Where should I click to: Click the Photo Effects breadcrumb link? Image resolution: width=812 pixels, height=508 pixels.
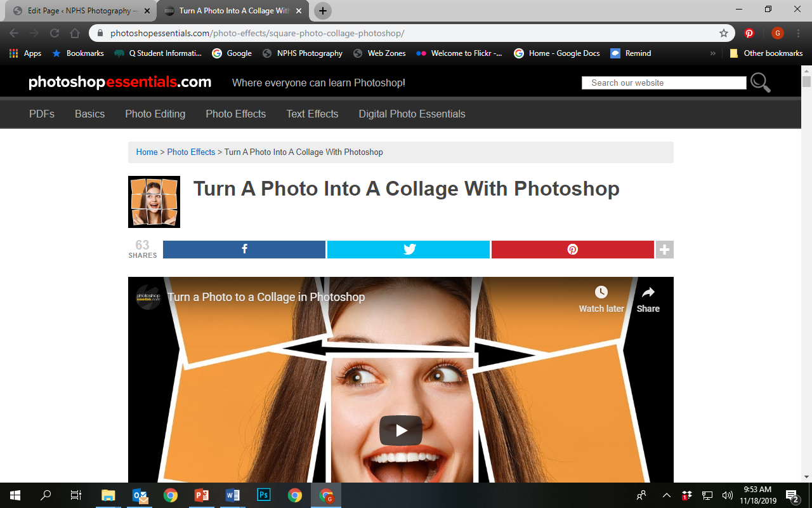tap(191, 152)
